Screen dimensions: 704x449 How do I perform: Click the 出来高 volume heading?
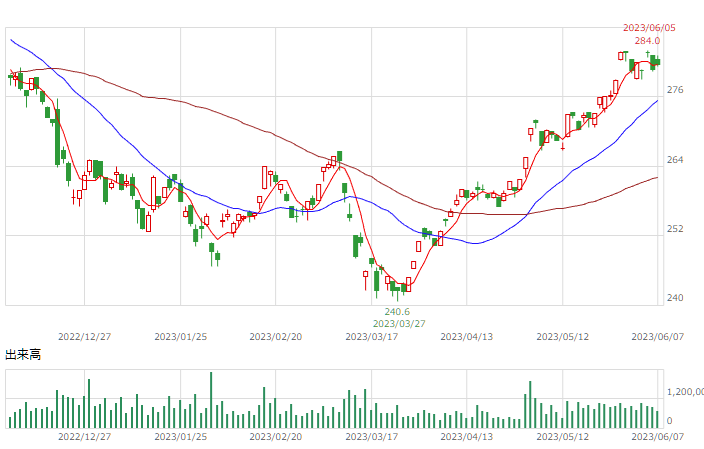(x=23, y=355)
